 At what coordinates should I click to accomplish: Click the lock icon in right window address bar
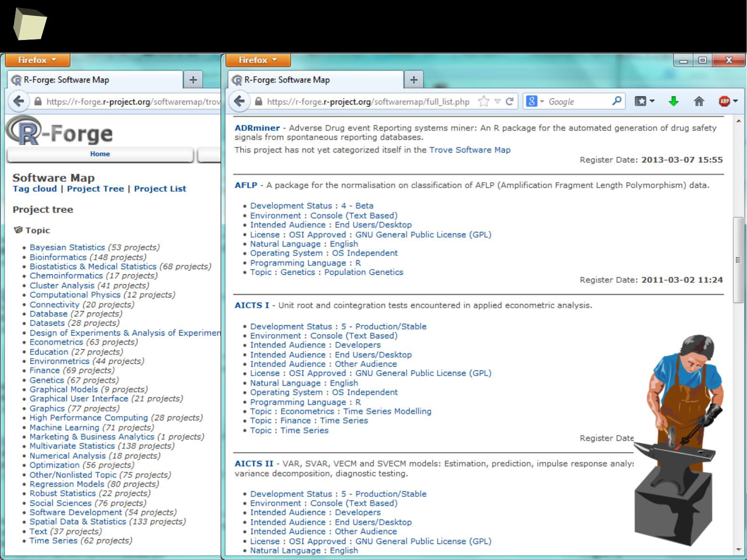(258, 101)
